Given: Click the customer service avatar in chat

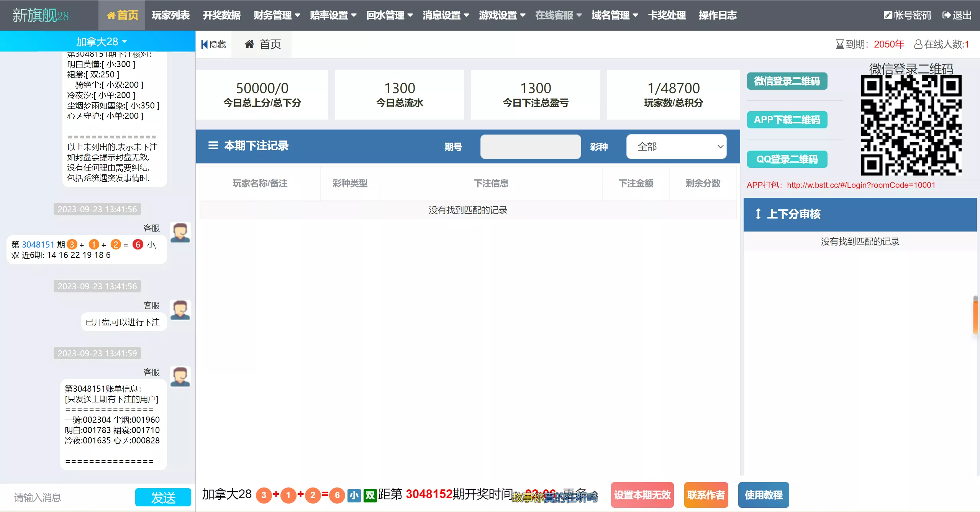Looking at the screenshot, I should (x=180, y=233).
